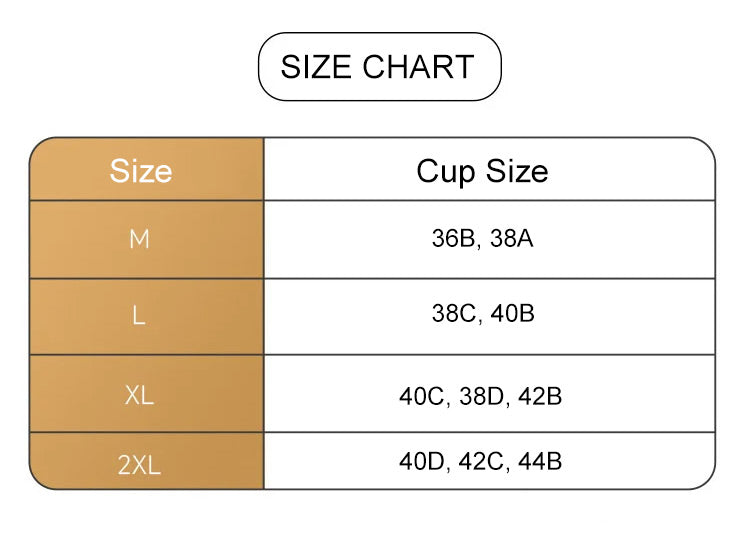Image resolution: width=750 pixels, height=536 pixels.
Task: Select the 42C cup size value
Action: [482, 462]
